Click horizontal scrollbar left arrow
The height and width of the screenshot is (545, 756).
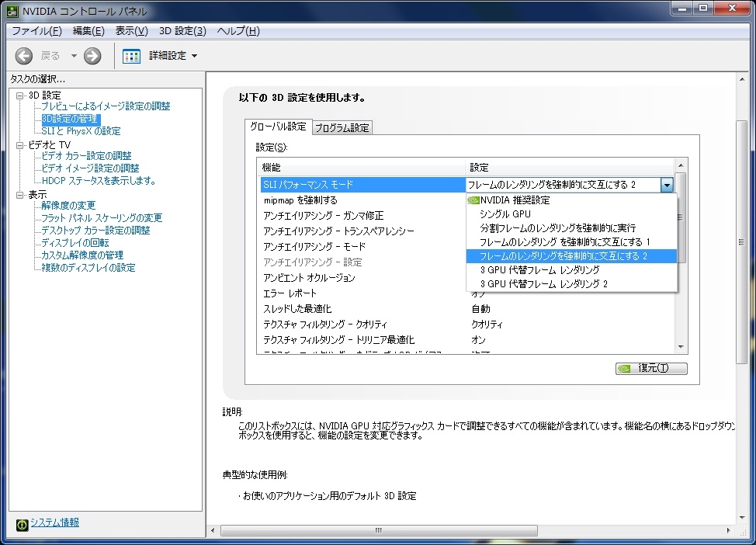tap(213, 530)
